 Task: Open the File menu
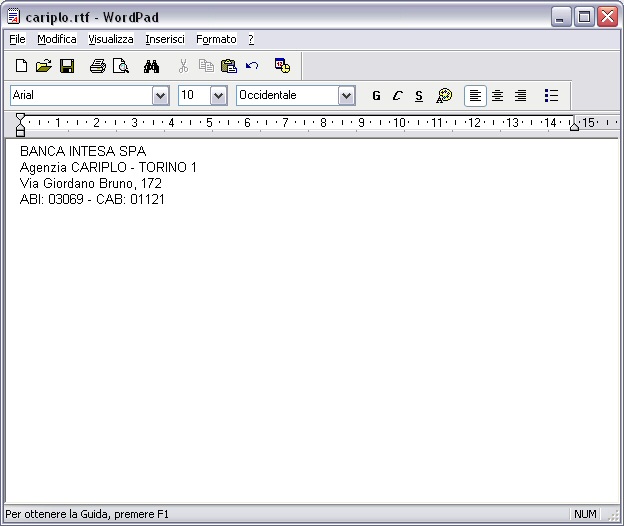(x=17, y=39)
